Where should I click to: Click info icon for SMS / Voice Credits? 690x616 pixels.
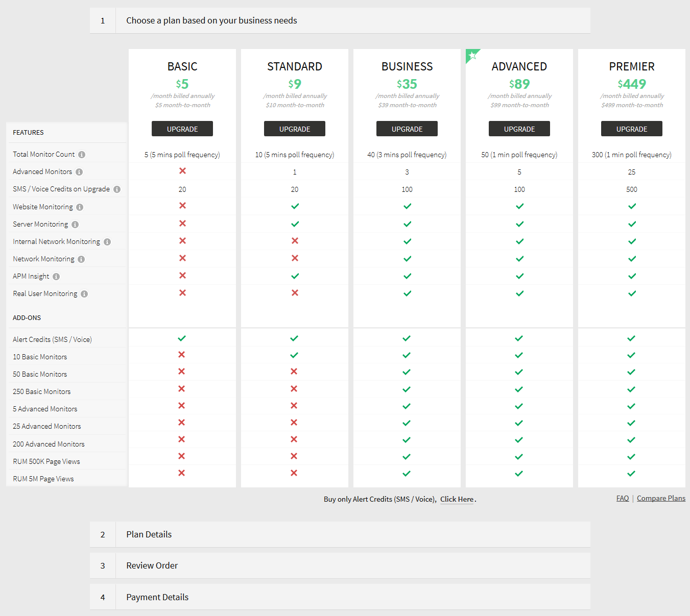pyautogui.click(x=117, y=189)
